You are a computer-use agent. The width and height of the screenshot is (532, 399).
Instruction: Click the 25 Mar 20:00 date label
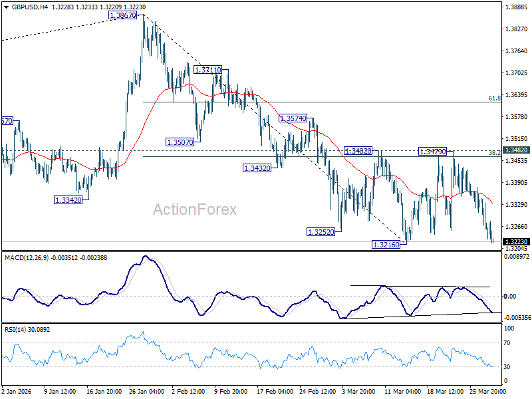[x=487, y=392]
